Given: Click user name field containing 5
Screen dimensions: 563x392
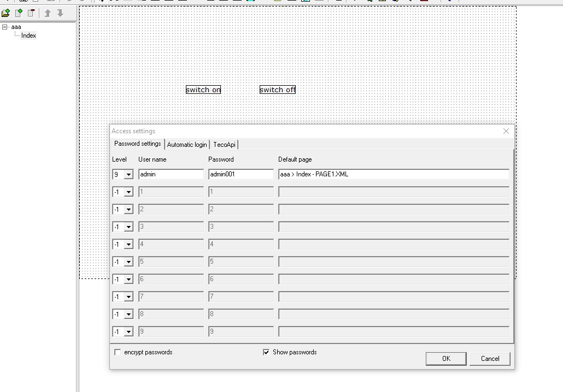Looking at the screenshot, I should point(171,262).
